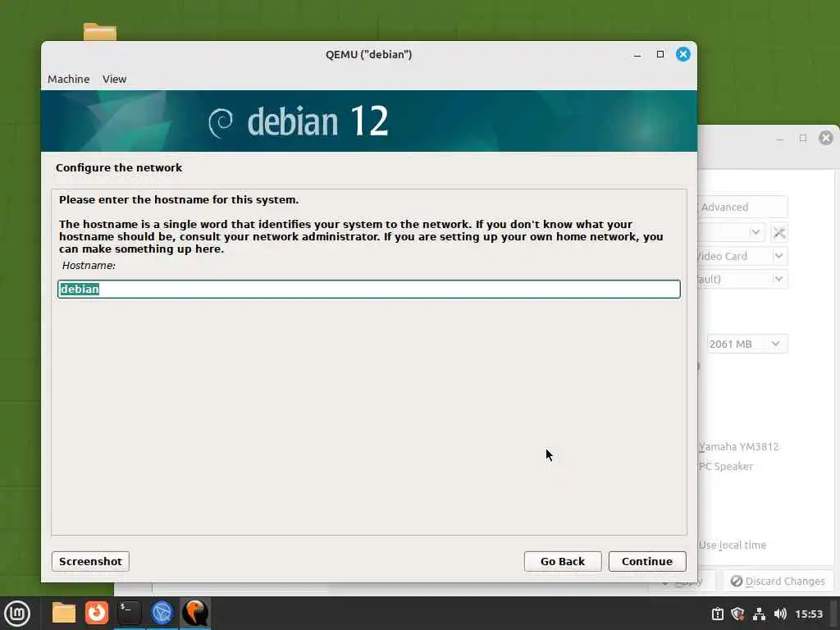Click the 'Hostname:' label

(89, 266)
